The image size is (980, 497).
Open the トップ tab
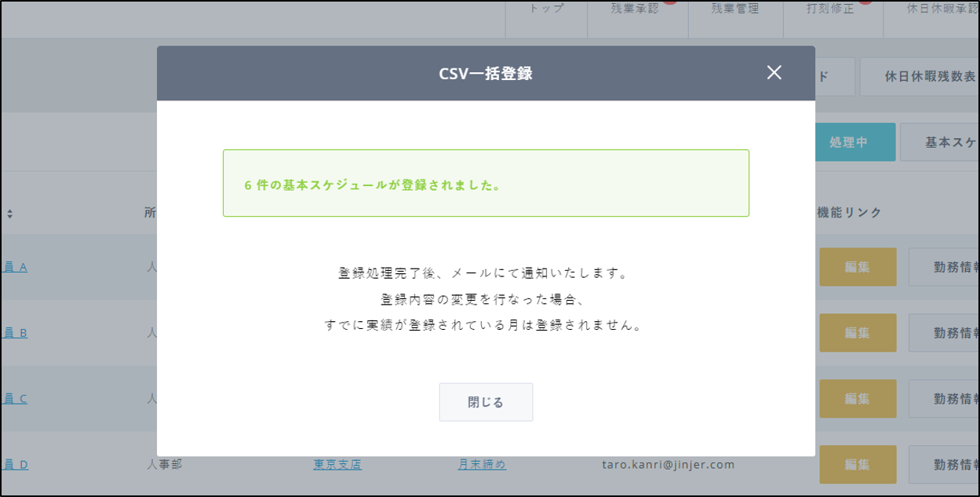pyautogui.click(x=546, y=10)
